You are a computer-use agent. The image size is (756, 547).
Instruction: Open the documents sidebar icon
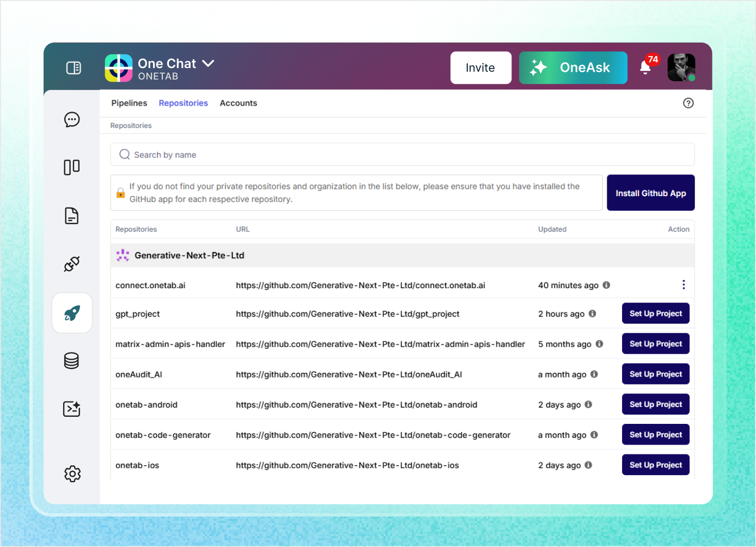[72, 216]
